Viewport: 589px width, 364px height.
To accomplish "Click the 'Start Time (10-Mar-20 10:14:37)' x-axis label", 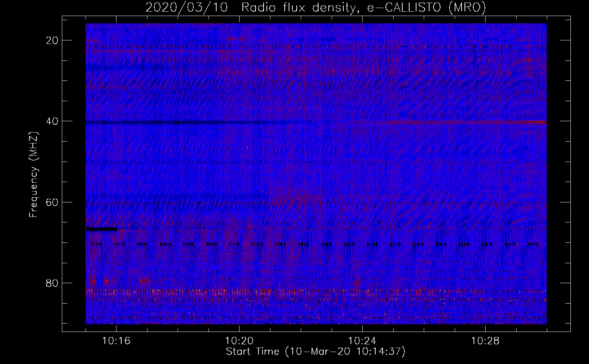I will click(316, 352).
